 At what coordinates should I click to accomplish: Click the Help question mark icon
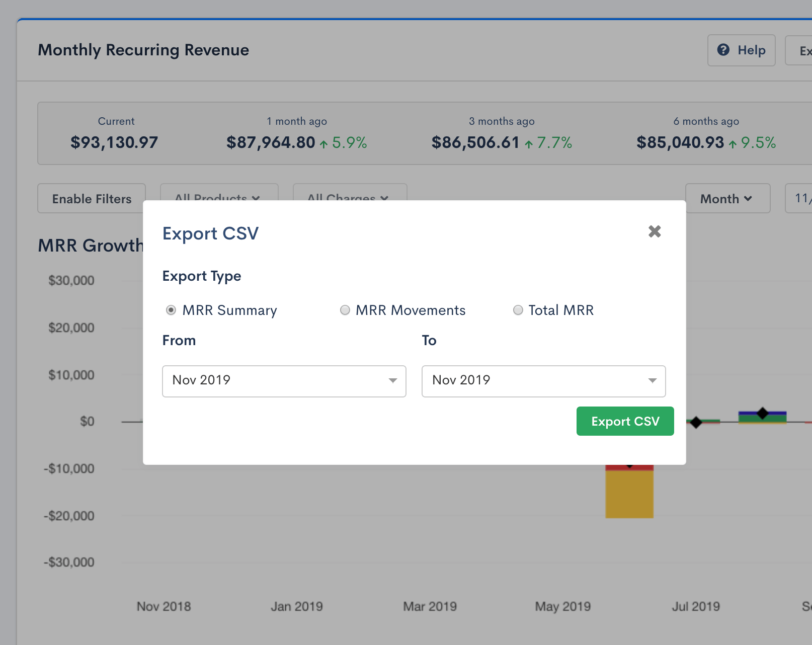coord(723,50)
